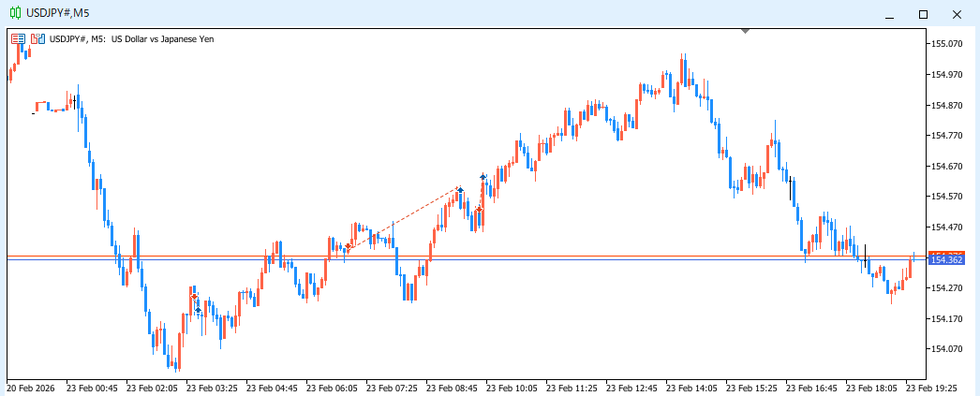
Task: Click the 23 Feb 14:05 time label
Action: pyautogui.click(x=691, y=387)
